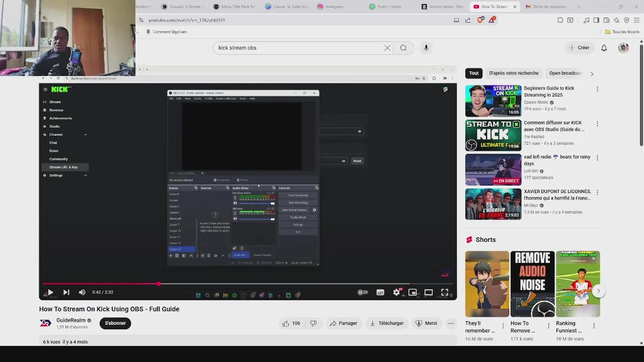Start voice search with microphone

tap(426, 48)
